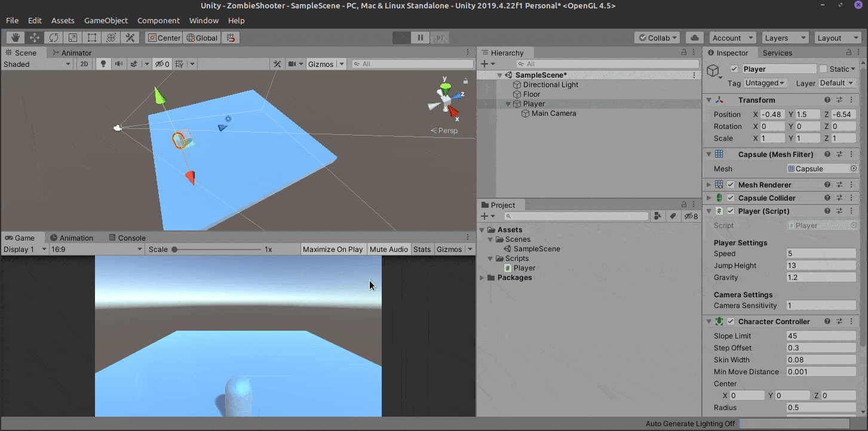Expand the Packages folder in Project

(482, 278)
